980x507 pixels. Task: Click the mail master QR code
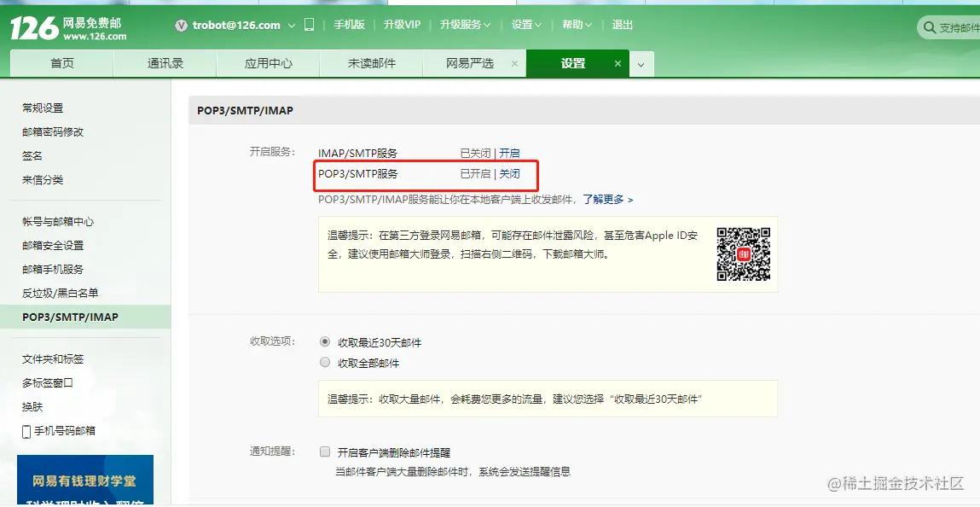point(744,253)
